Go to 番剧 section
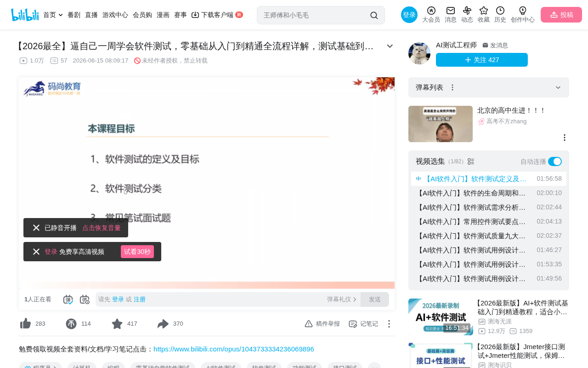Image resolution: width=588 pixels, height=368 pixels. click(74, 15)
